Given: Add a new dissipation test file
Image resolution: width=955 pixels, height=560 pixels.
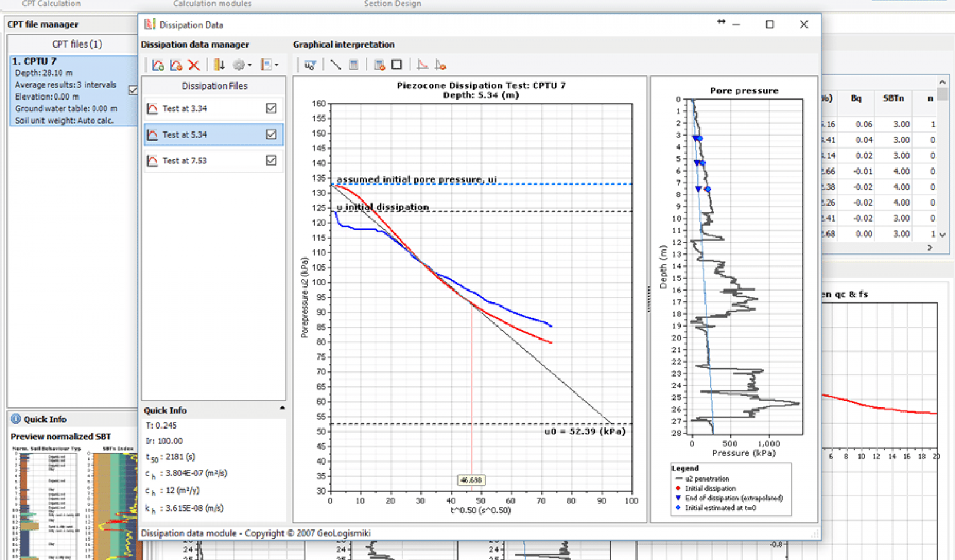Looking at the screenshot, I should tap(157, 65).
